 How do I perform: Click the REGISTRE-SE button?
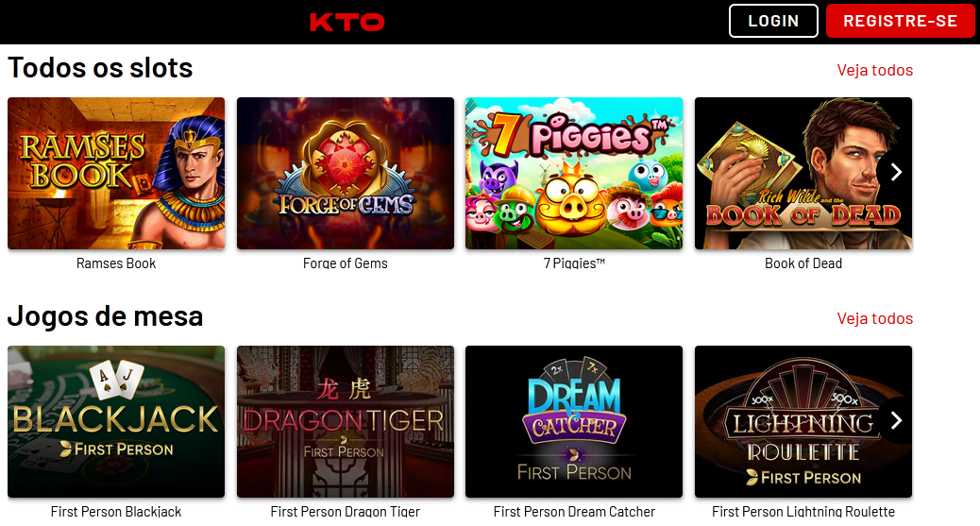(x=900, y=21)
